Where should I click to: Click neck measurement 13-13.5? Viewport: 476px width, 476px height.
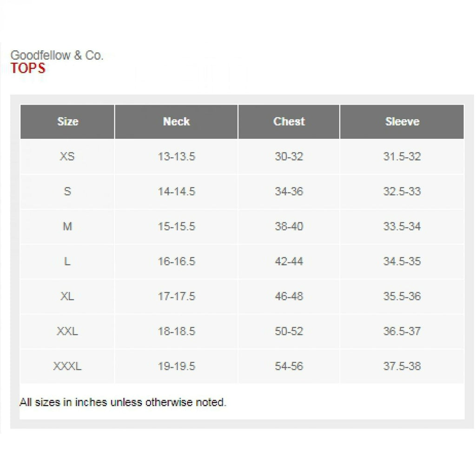[x=176, y=157]
